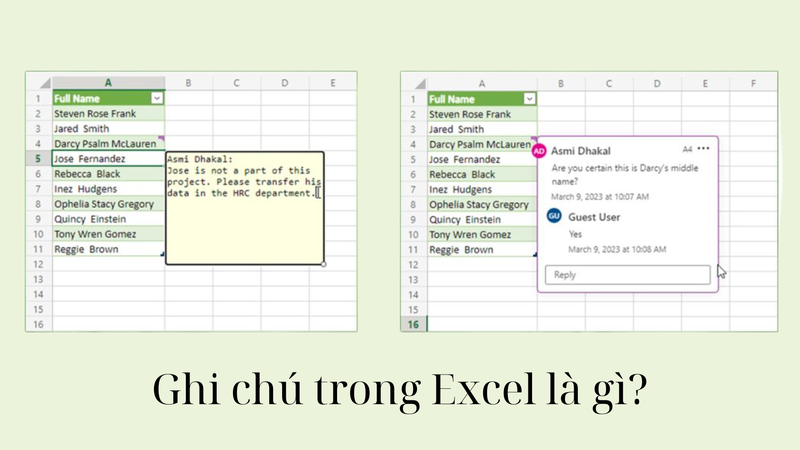
Task: Click Quincy Einstein cell in right sheet
Action: point(482,219)
